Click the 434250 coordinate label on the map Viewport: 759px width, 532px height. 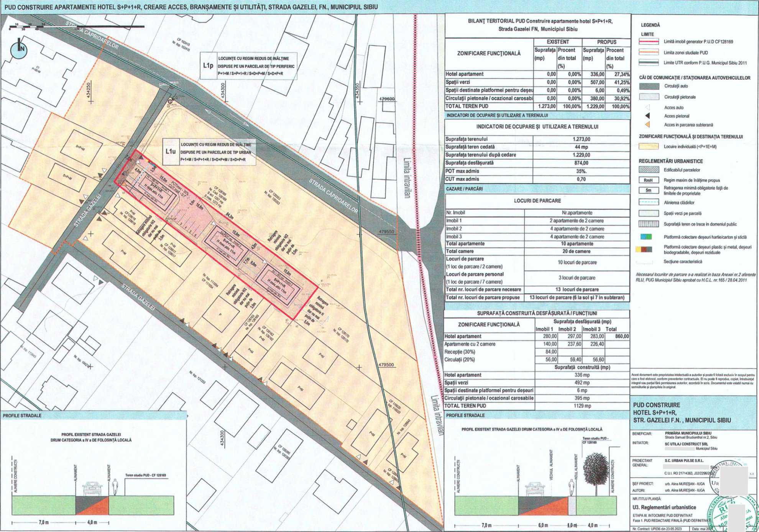click(89, 91)
